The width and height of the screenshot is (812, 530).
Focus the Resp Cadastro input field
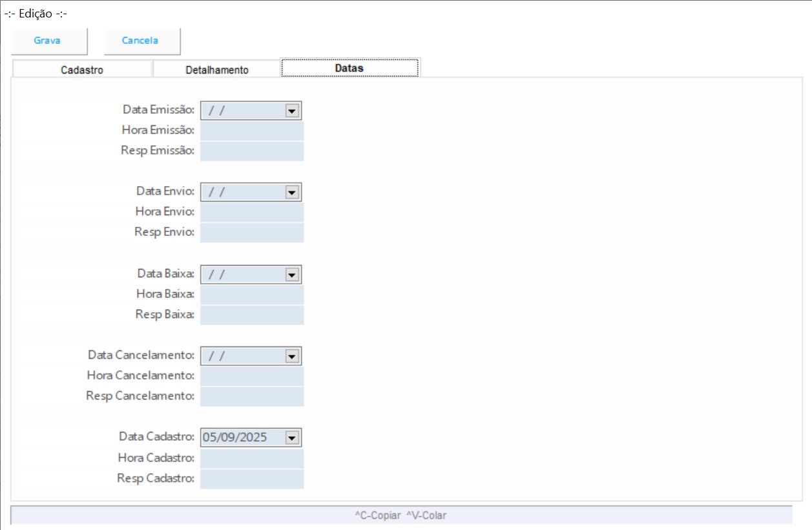pyautogui.click(x=251, y=479)
